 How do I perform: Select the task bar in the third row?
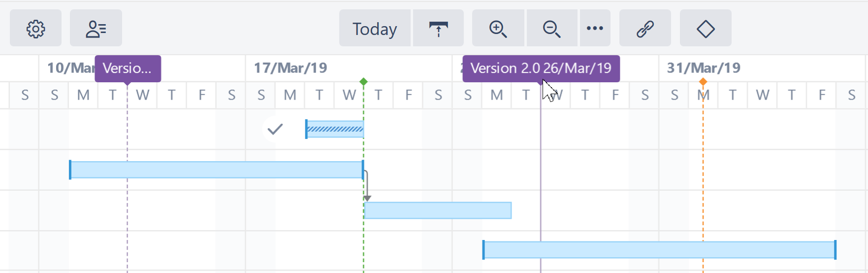[438, 210]
